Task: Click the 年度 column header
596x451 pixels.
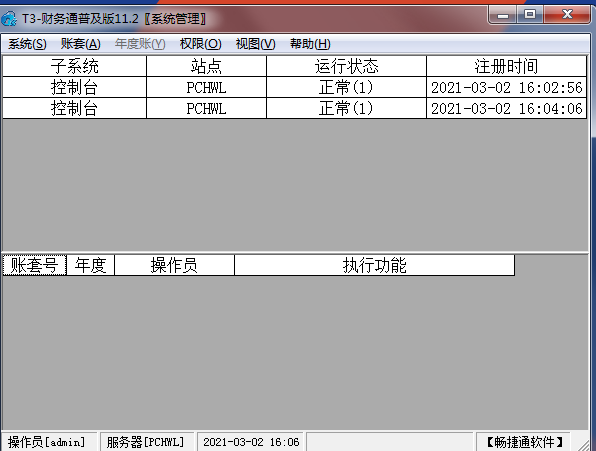Action: [90, 265]
